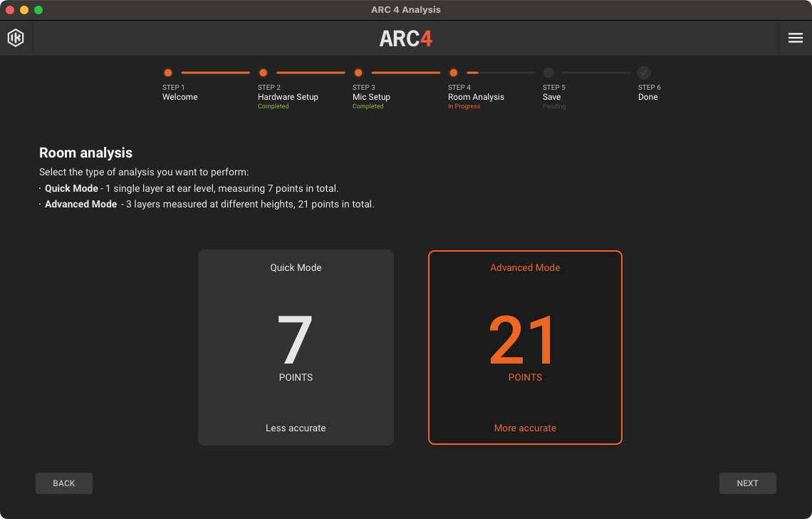Screen dimensions: 812x519
Task: Click the Step 5 Save marker dot
Action: pos(548,73)
